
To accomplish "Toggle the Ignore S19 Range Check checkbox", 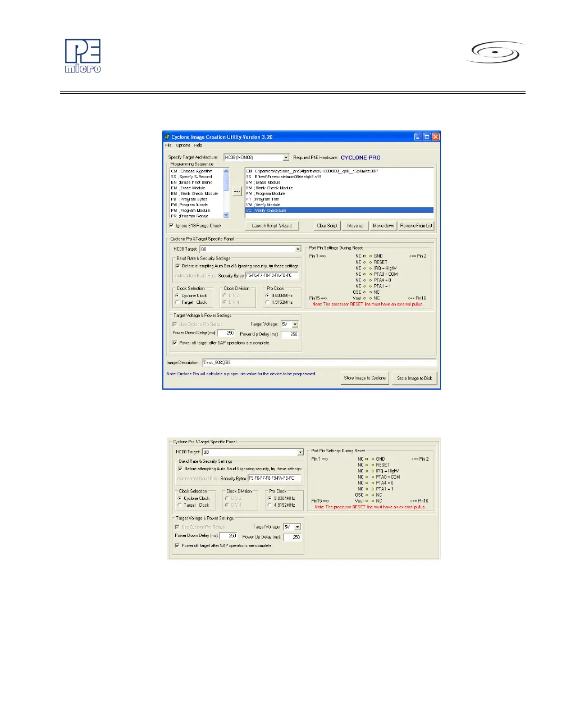I will (x=171, y=226).
